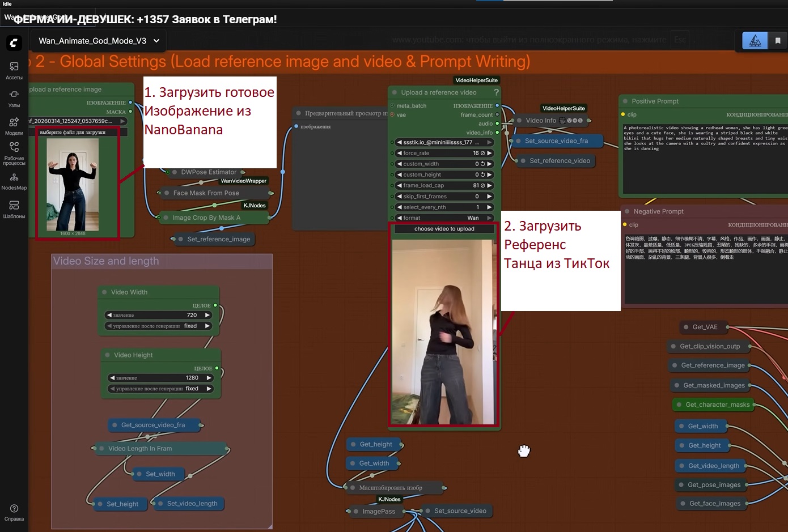Toggle collapse dot on Face Mask From Pose
The height and width of the screenshot is (532, 788).
pyautogui.click(x=167, y=193)
